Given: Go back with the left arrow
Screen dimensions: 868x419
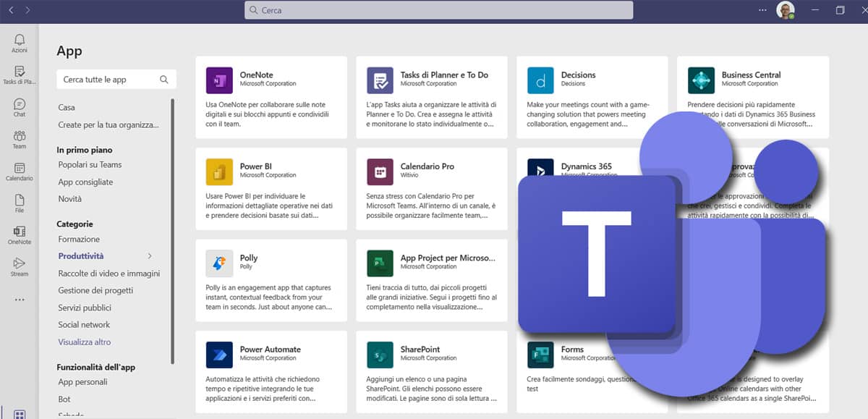Looking at the screenshot, I should (11, 10).
